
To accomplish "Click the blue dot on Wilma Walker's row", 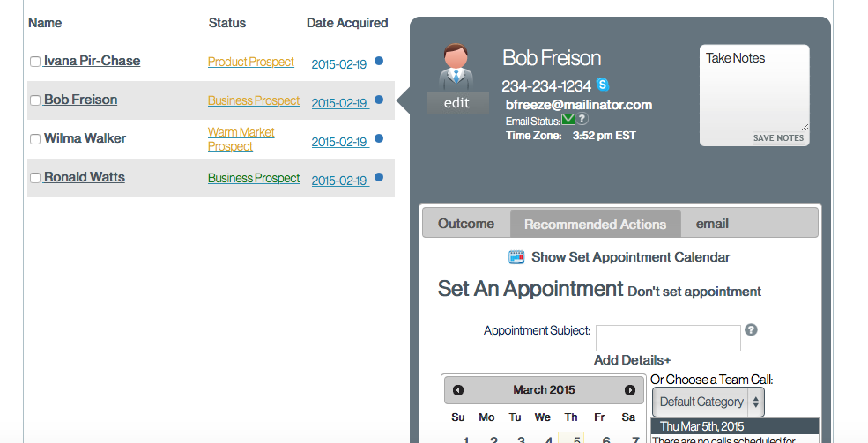I will click(x=379, y=138).
